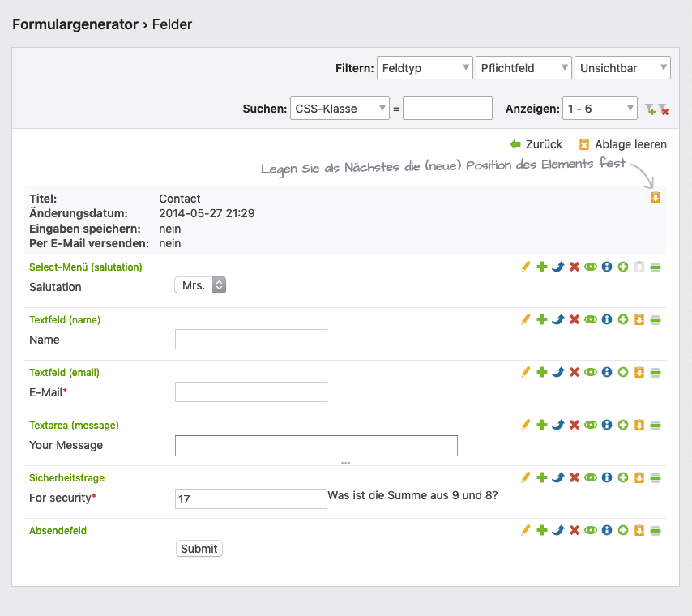Click the Your Message textarea
Image resolution: width=692 pixels, height=616 pixels.
coord(317,446)
